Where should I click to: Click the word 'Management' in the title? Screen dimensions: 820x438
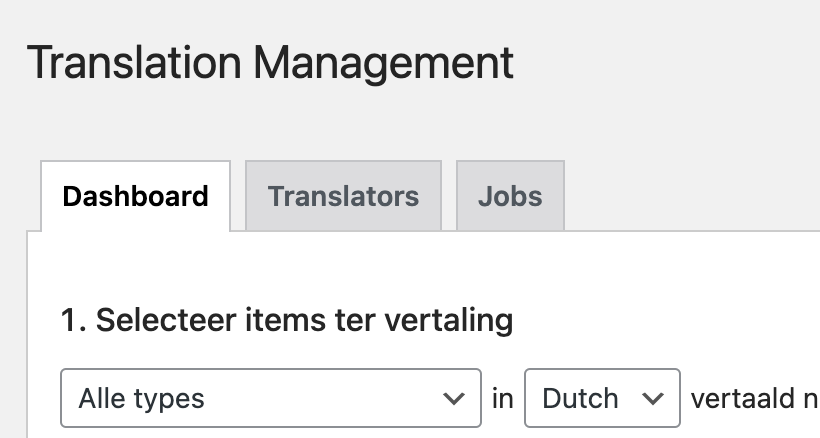383,62
